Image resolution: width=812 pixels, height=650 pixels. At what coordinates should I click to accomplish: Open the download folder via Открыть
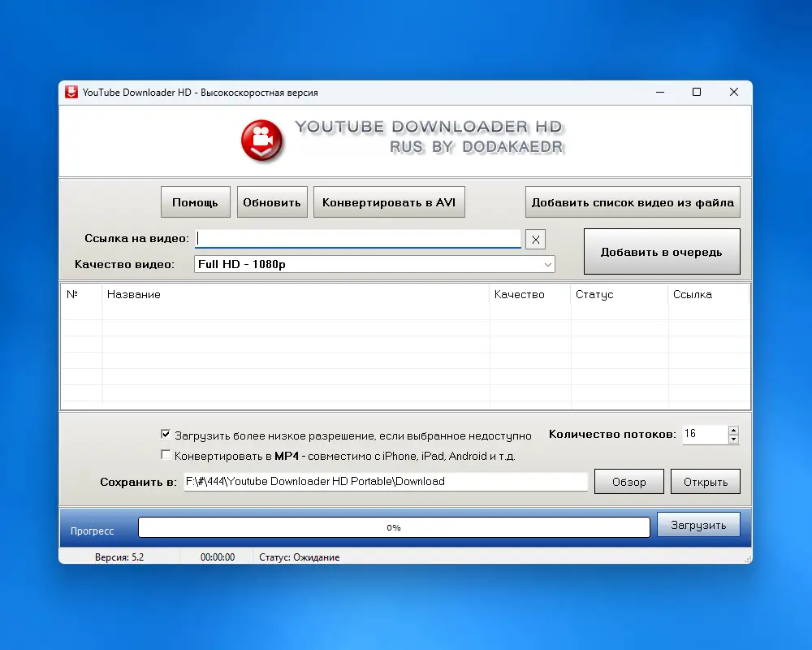coord(705,481)
